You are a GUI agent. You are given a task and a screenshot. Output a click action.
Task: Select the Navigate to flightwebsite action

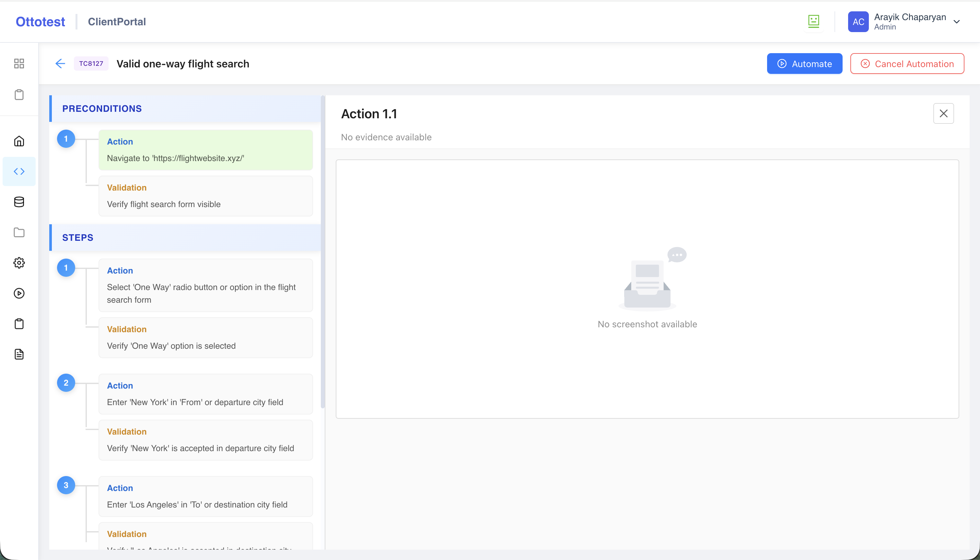click(205, 150)
